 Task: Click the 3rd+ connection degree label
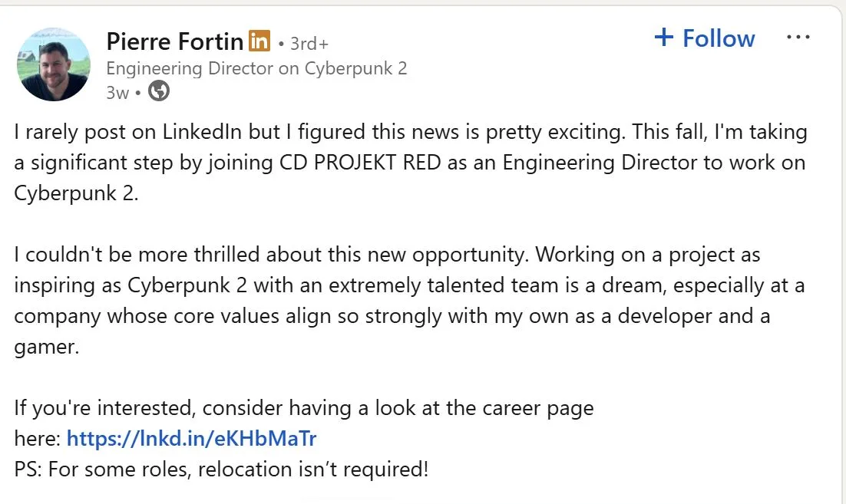point(309,44)
